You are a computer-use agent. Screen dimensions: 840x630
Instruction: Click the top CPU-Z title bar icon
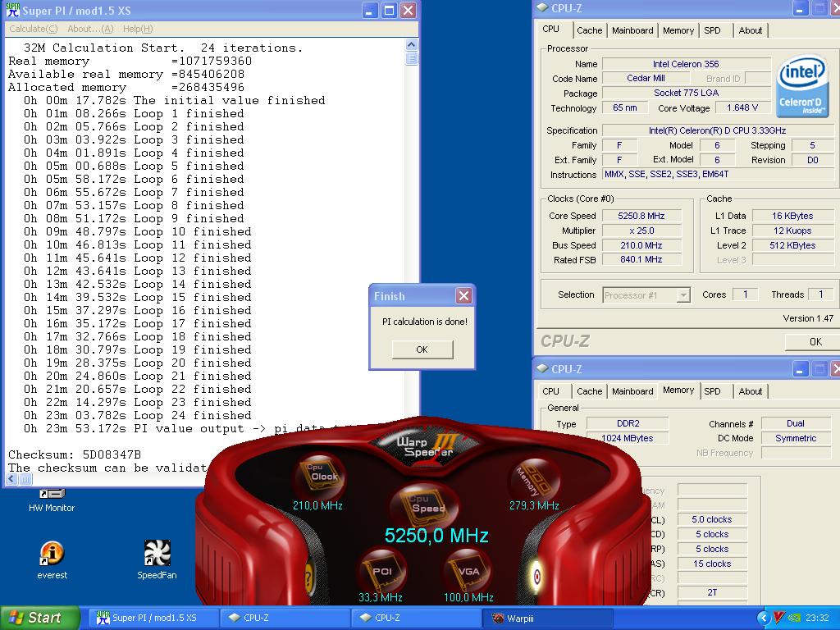click(x=543, y=7)
